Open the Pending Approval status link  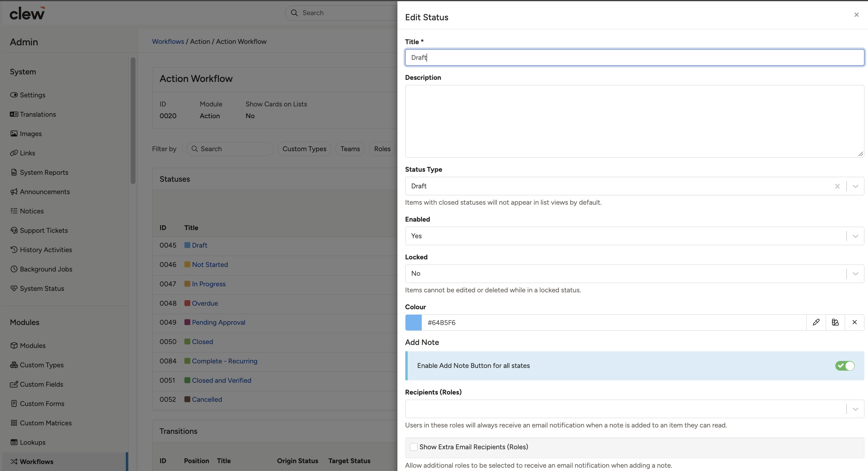pyautogui.click(x=219, y=323)
